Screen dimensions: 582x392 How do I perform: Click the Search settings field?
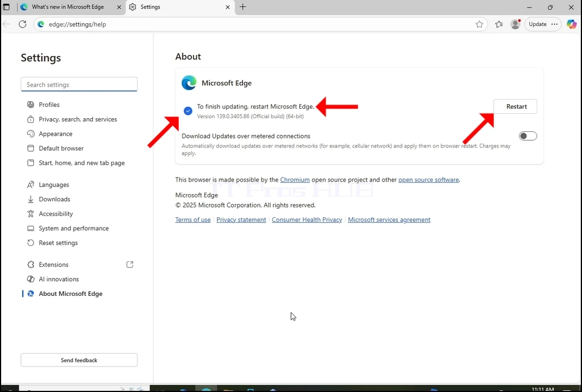tap(79, 84)
